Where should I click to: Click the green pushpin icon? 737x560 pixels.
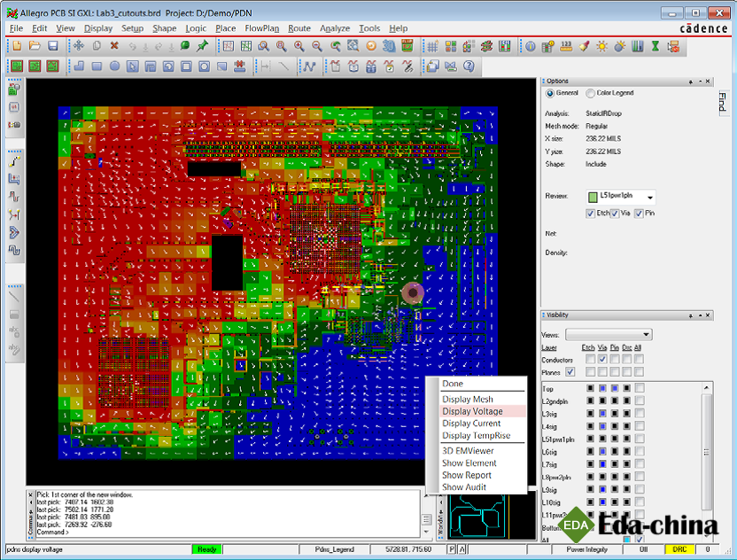click(202, 45)
